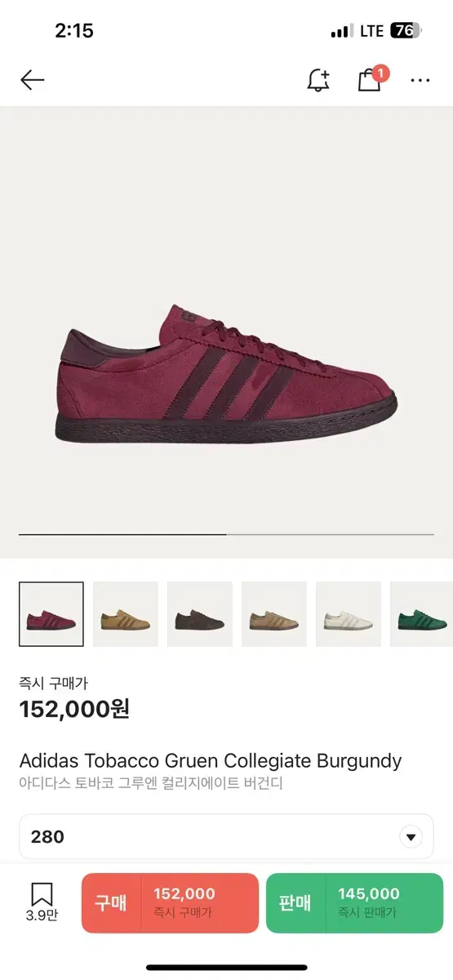Viewport: 453px width, 980px height.
Task: Select the green shoe thumbnail
Action: point(422,614)
